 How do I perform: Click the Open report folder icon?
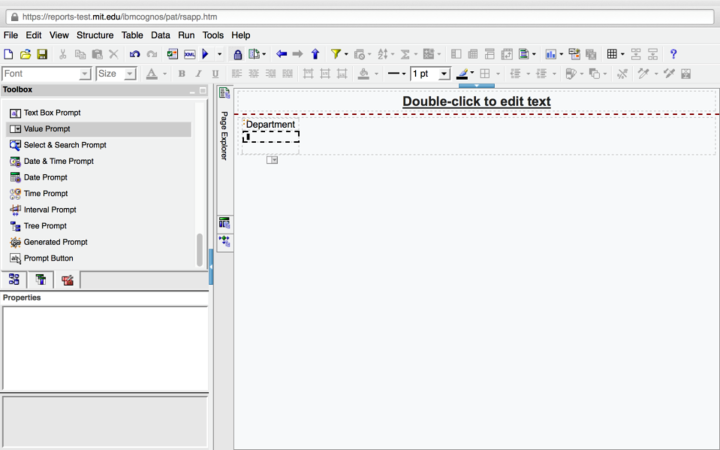pyautogui.click(x=26, y=54)
